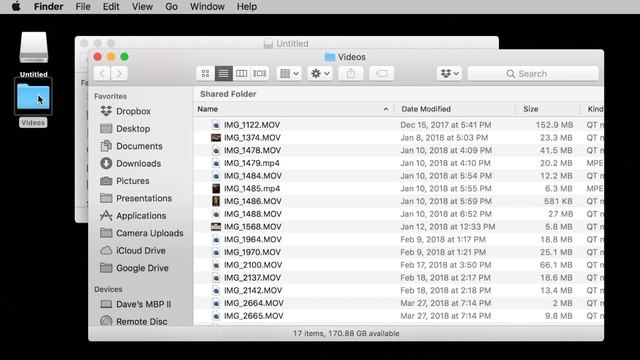Go forward in Videos window
Viewport: 640px width, 360px height.
point(119,73)
